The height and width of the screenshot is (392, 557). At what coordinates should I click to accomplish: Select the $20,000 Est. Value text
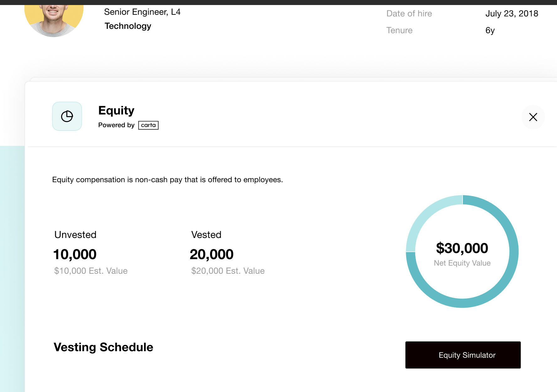coord(228,271)
